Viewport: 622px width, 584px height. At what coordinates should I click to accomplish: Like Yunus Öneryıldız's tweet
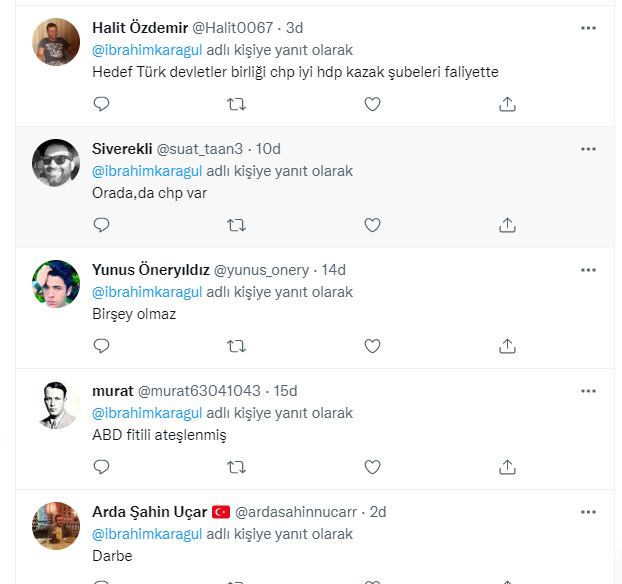(372, 346)
